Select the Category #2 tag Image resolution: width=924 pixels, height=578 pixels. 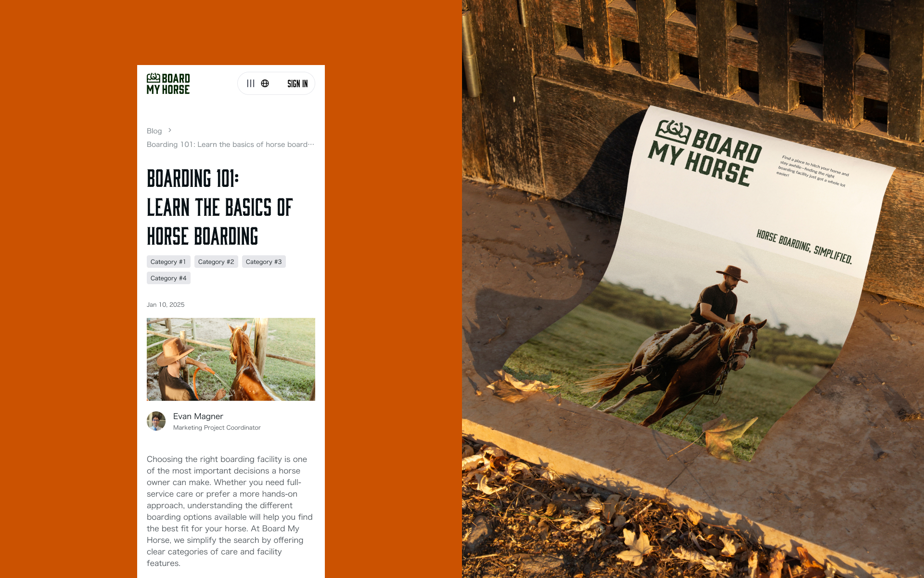pyautogui.click(x=216, y=262)
